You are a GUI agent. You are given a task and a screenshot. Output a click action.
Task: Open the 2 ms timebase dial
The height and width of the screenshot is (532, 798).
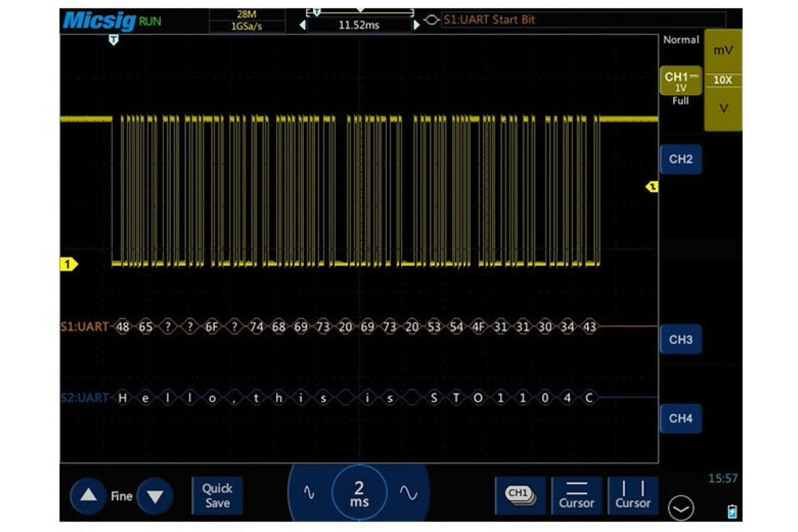[x=359, y=494]
